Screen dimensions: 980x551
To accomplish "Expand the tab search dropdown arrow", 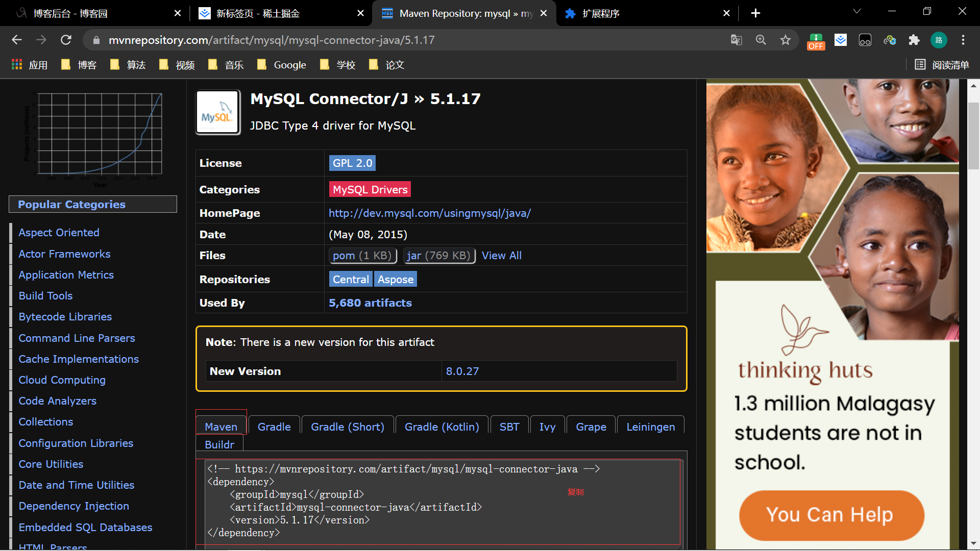I will click(x=857, y=11).
